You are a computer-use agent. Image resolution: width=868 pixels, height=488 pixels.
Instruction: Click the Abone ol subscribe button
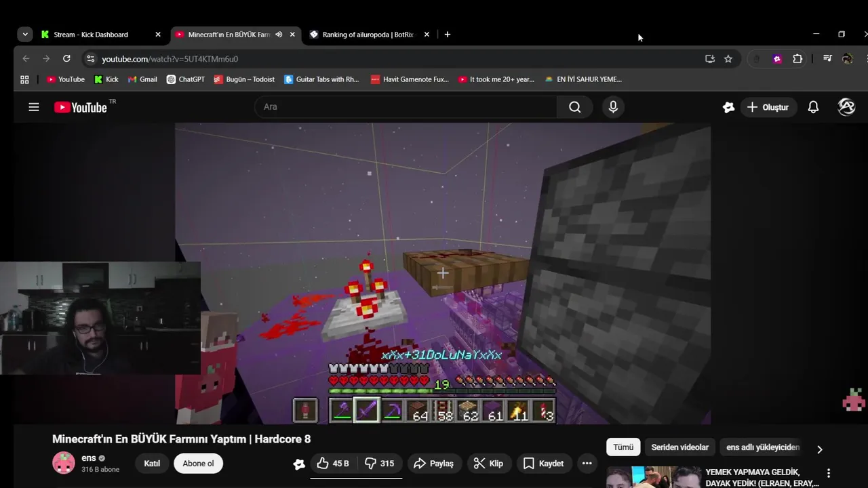[198, 464]
